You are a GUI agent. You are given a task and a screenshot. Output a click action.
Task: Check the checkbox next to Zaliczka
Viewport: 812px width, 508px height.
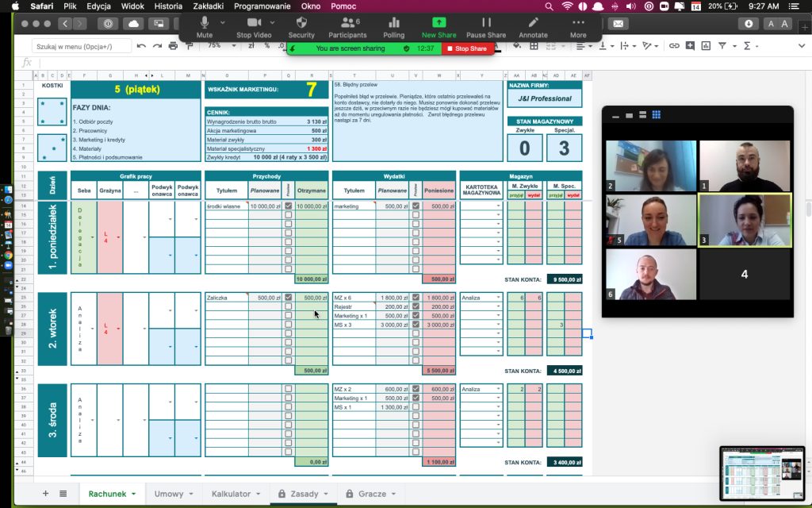click(288, 298)
